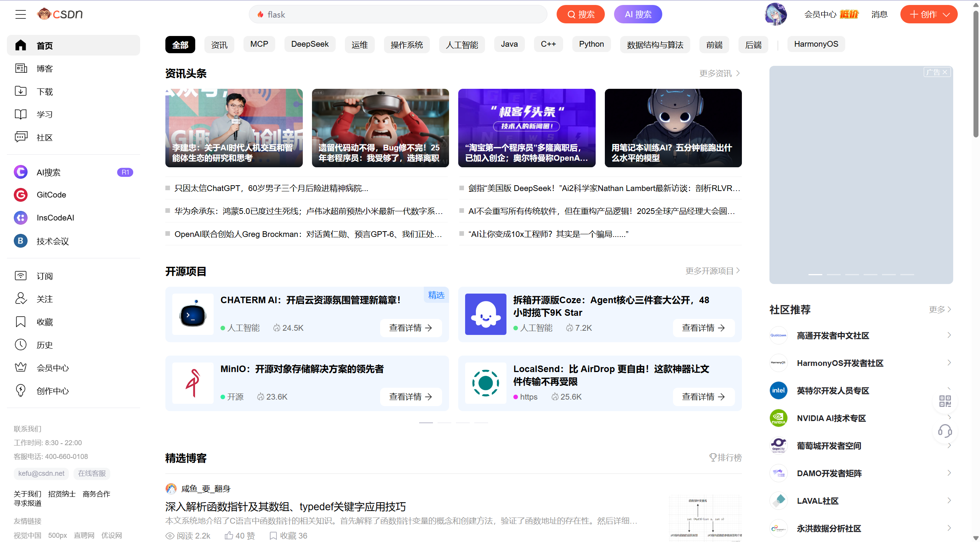Open the 排行榜 ranking link
980x542 pixels.
725,457
